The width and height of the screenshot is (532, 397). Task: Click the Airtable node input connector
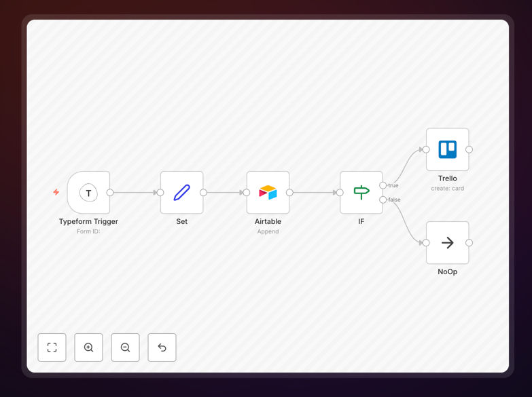tap(247, 193)
